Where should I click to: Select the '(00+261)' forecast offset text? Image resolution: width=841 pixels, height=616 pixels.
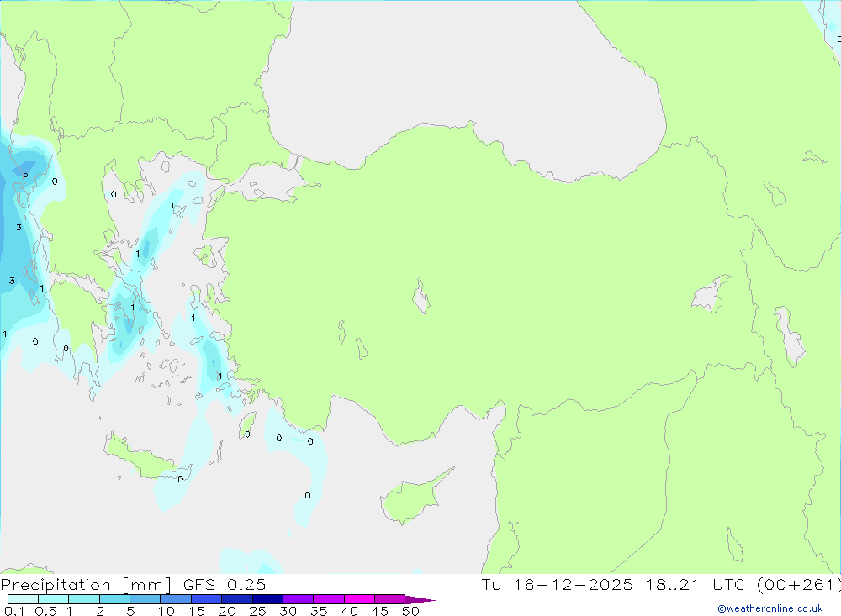point(799,584)
